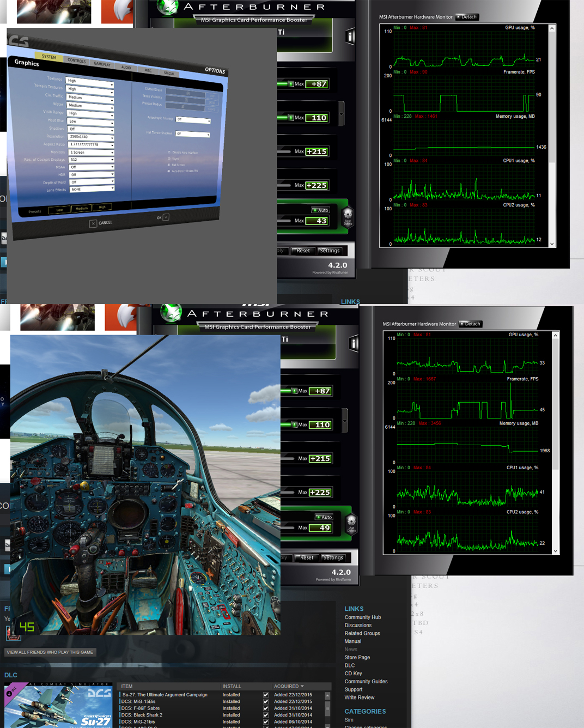The width and height of the screenshot is (584, 728).
Task: Click the info 'i' icon in upper Afterburner
Action: coord(350,37)
